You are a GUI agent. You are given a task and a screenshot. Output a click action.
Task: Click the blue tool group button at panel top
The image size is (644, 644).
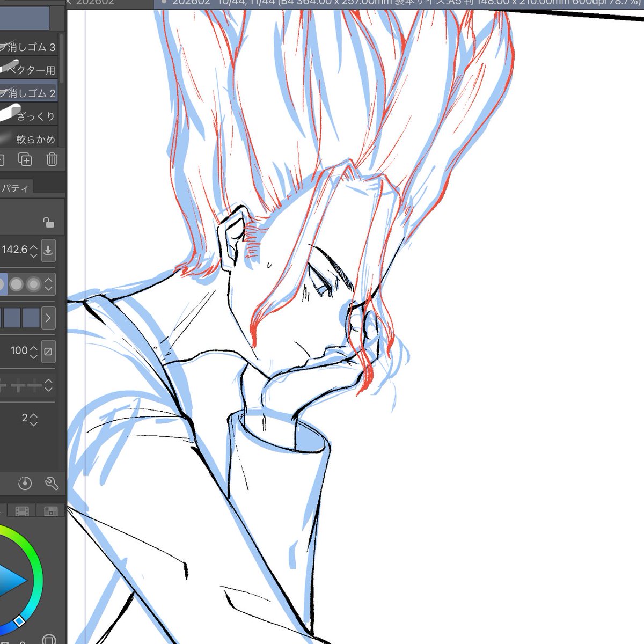click(x=25, y=18)
